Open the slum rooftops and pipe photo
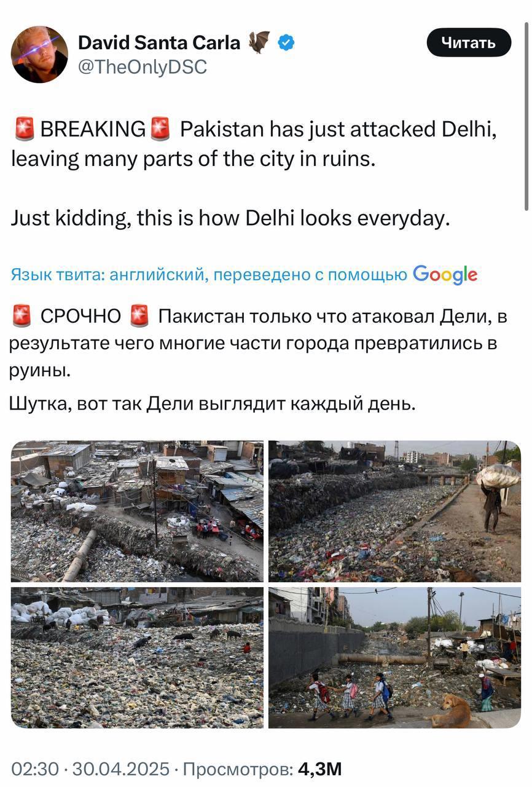The height and width of the screenshot is (787, 532). pyautogui.click(x=137, y=511)
